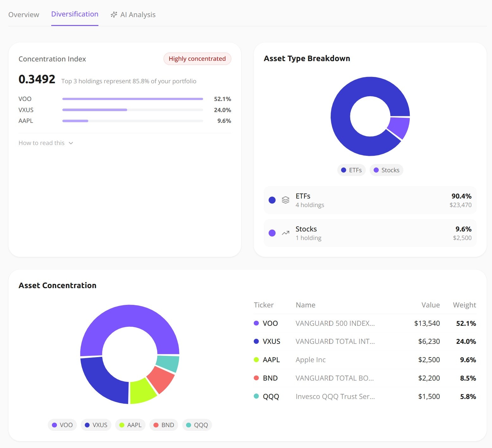Select the AAPL ticker in table
The height and width of the screenshot is (448, 492).
coord(271,360)
